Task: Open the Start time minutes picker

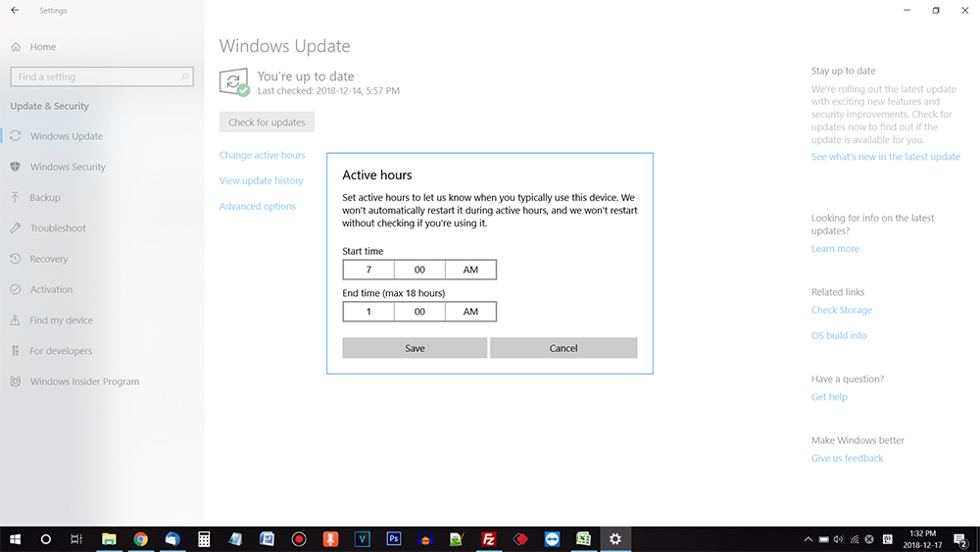Action: point(419,270)
